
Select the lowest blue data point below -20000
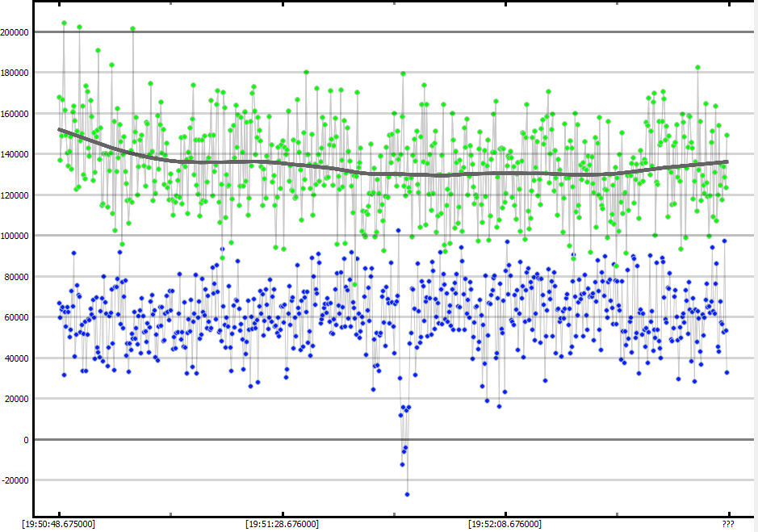point(407,494)
